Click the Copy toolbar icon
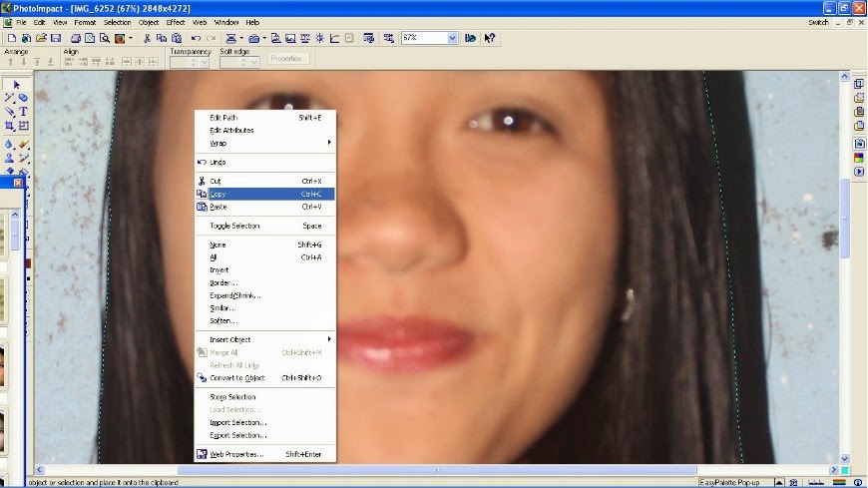 click(162, 38)
